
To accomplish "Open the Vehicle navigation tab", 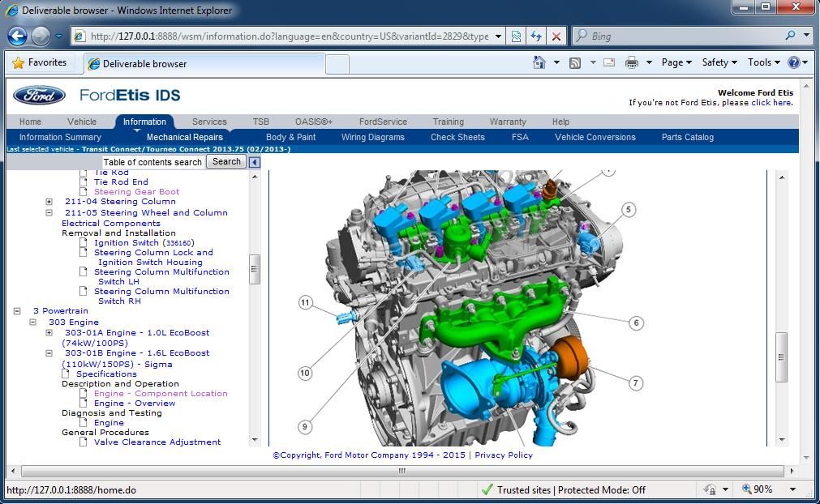I will coord(82,122).
